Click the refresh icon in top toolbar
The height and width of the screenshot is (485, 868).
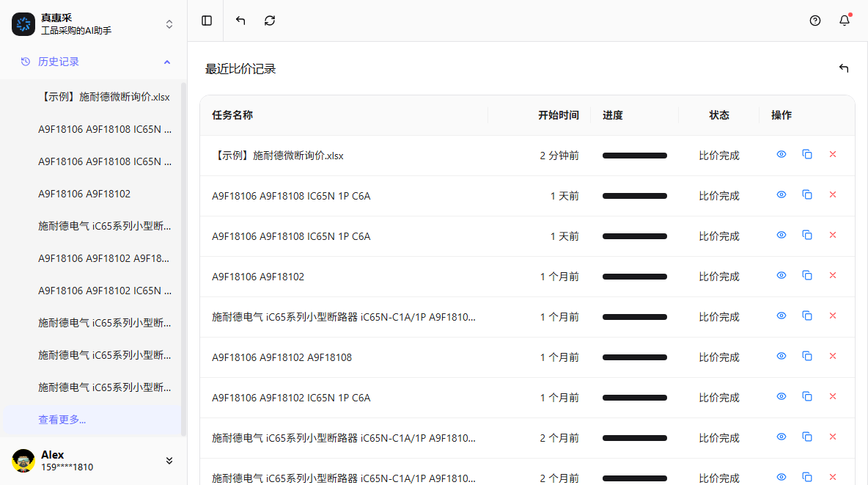coord(270,21)
